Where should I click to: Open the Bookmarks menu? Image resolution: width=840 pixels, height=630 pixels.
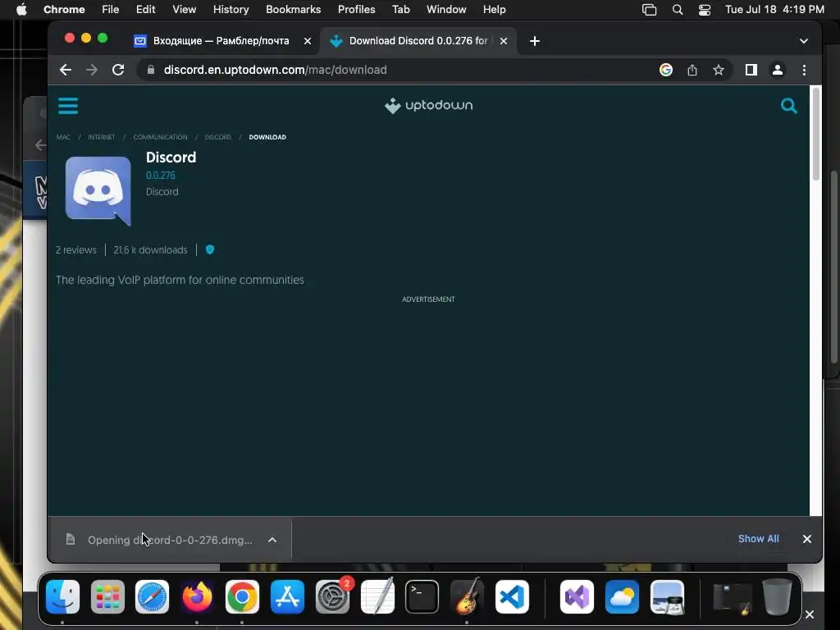pyautogui.click(x=294, y=10)
